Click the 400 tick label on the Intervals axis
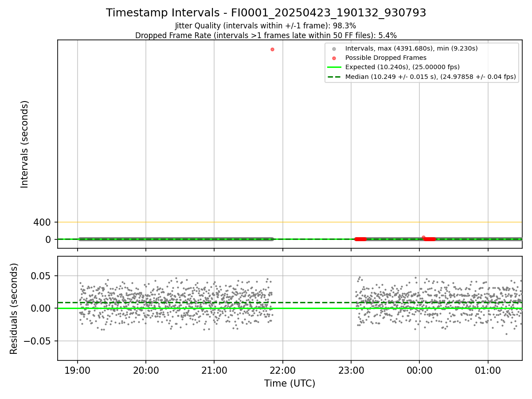The image size is (532, 399). click(42, 222)
